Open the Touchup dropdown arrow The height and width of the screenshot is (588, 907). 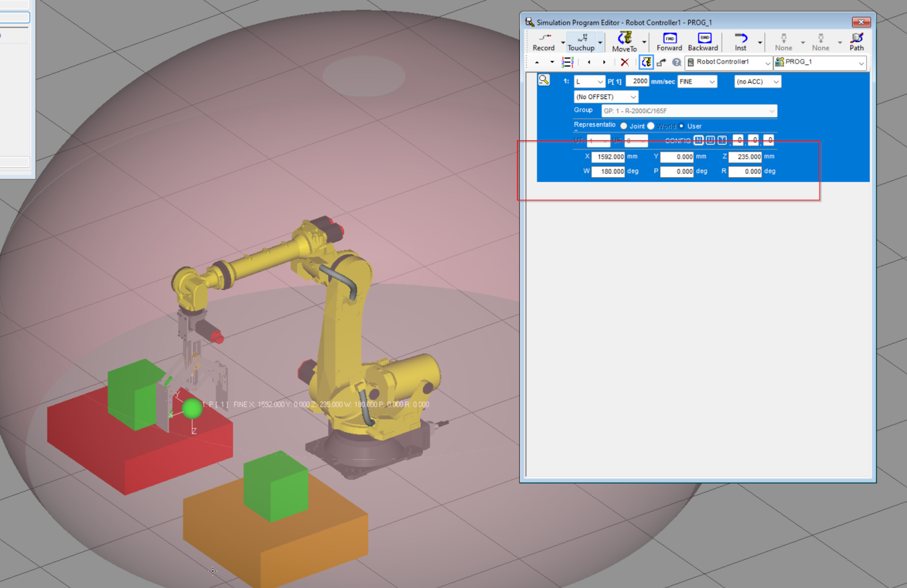(x=600, y=42)
